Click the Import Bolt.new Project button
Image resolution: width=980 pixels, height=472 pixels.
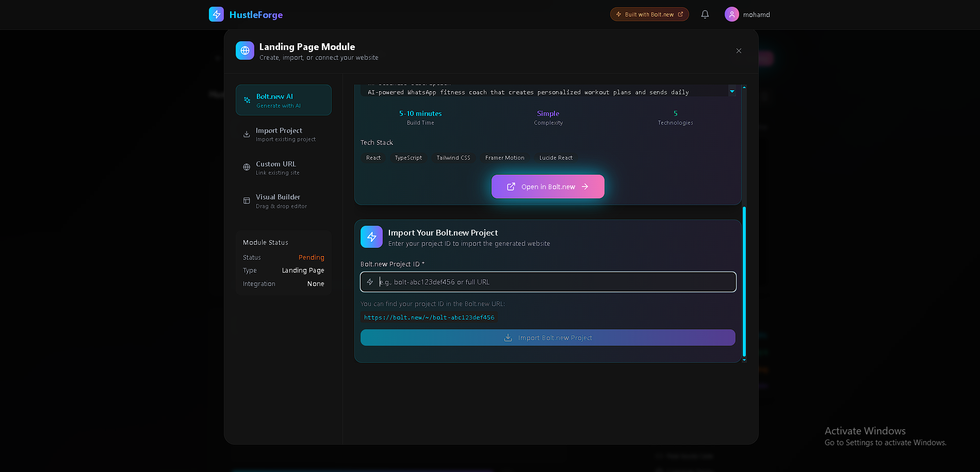(548, 338)
